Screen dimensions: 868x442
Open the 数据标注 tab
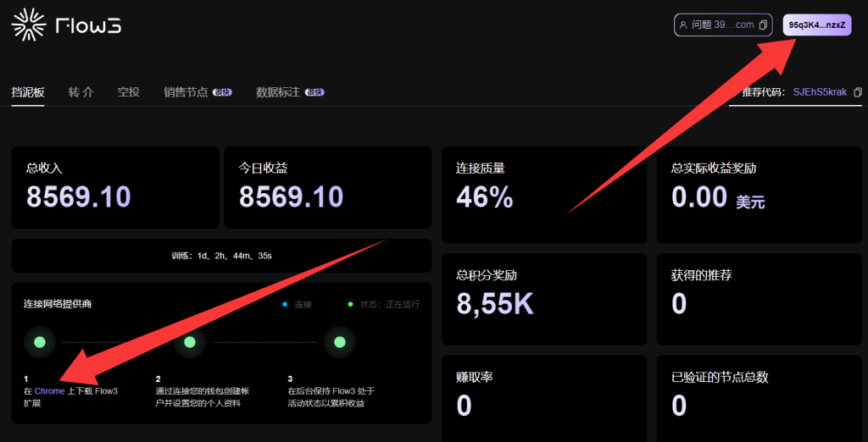(x=278, y=92)
